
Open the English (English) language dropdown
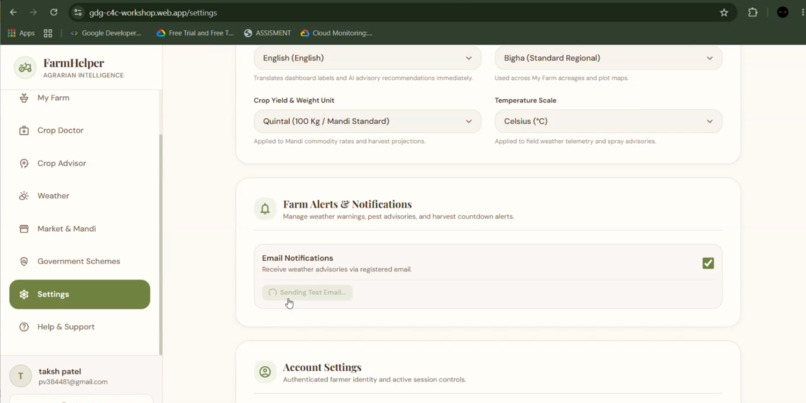(368, 58)
